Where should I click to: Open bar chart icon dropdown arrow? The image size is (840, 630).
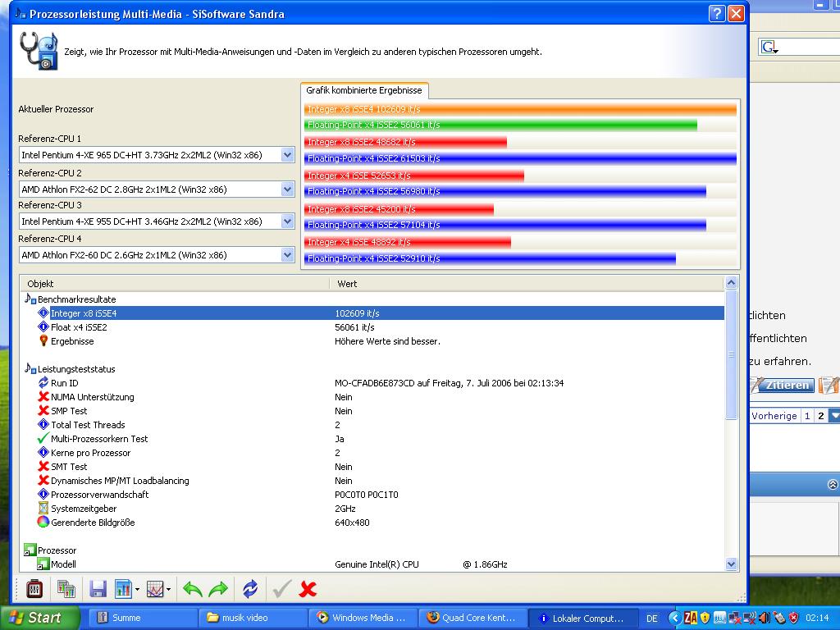tap(137, 590)
